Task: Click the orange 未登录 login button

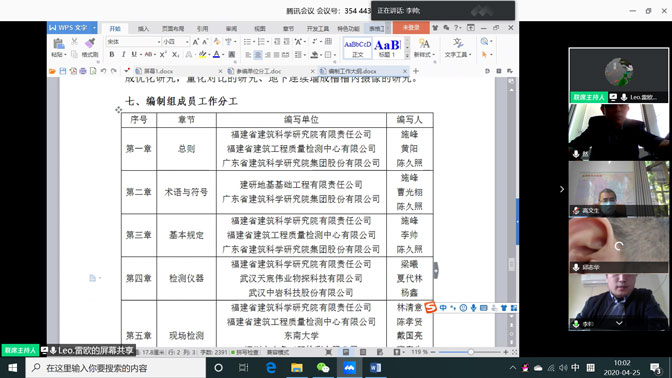Action: click(411, 27)
